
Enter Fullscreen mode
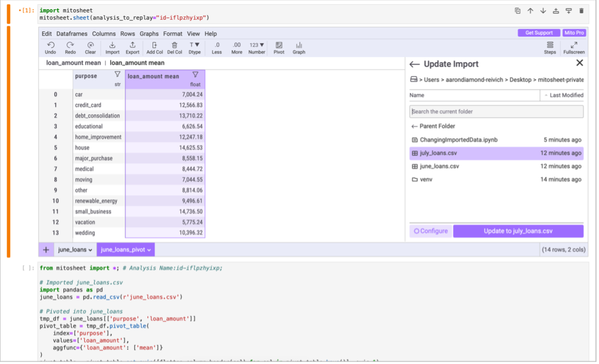[x=574, y=45]
